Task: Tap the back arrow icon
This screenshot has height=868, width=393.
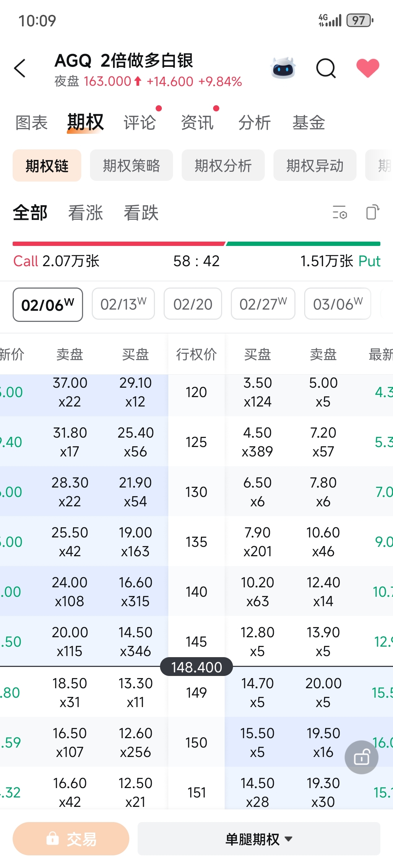Action: [20, 68]
